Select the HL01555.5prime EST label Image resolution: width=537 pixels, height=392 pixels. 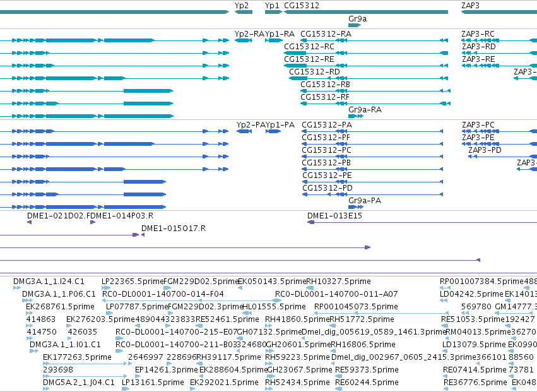click(274, 307)
